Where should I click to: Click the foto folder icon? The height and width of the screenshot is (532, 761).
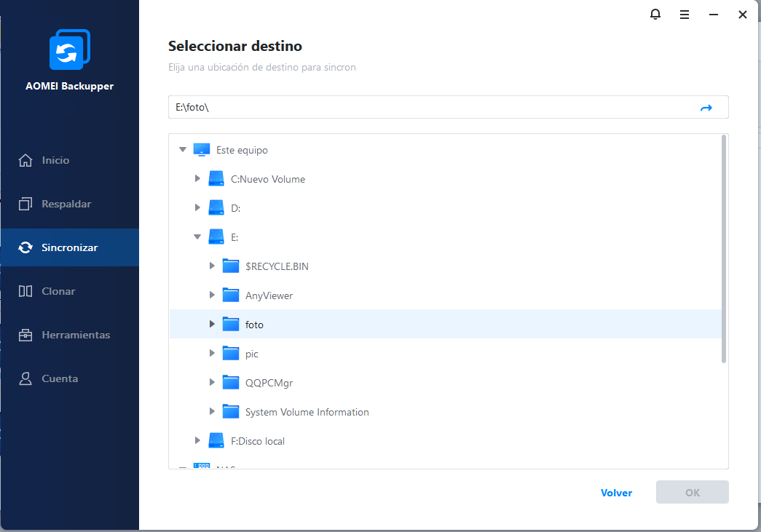(231, 325)
